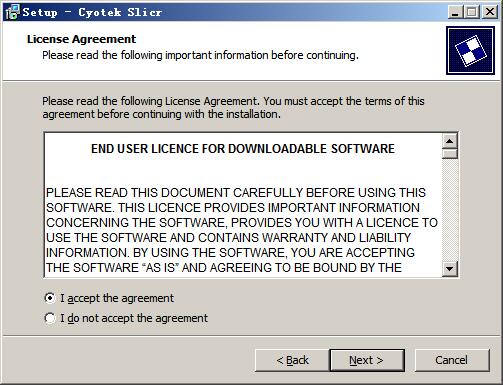Go back with the Back button
The width and height of the screenshot is (503, 385).
292,360
